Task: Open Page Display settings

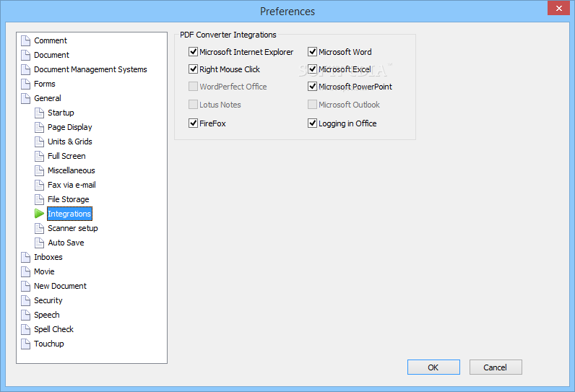Action: coord(69,127)
